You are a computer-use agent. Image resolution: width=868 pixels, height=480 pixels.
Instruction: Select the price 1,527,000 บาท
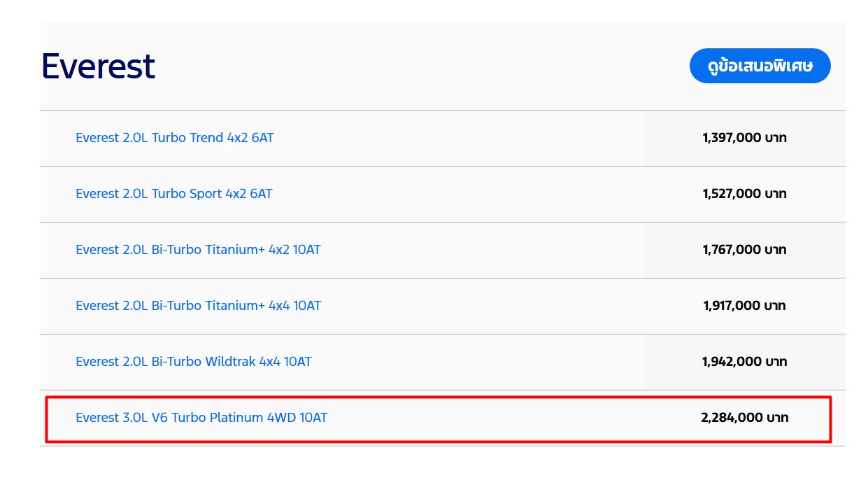click(744, 194)
